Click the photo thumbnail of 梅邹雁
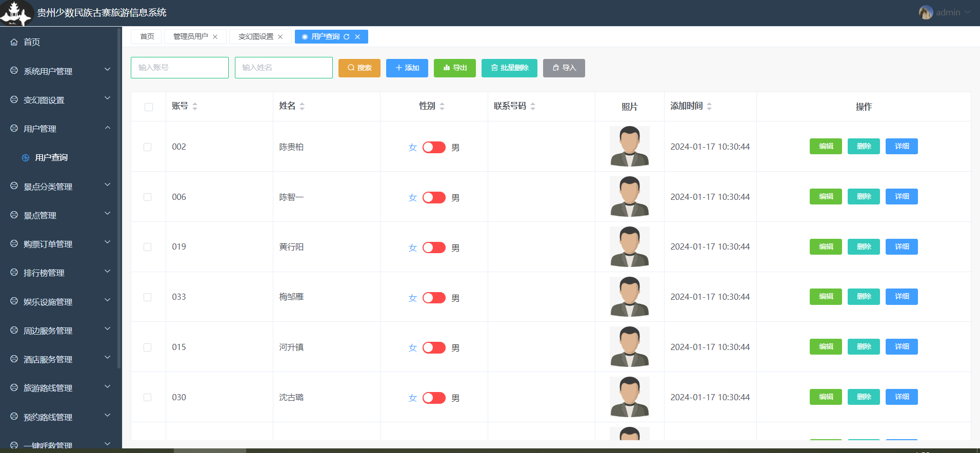Screen dimensions: 980x453 pyautogui.click(x=630, y=297)
